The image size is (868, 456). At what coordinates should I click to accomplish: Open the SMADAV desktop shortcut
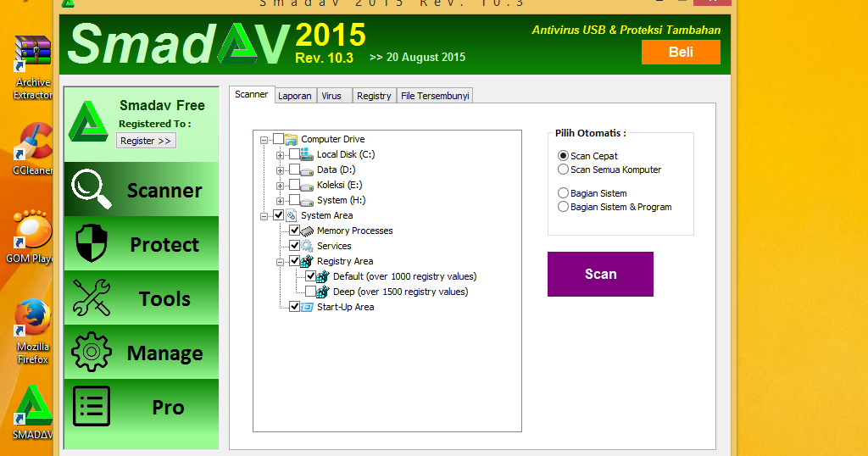tap(33, 413)
